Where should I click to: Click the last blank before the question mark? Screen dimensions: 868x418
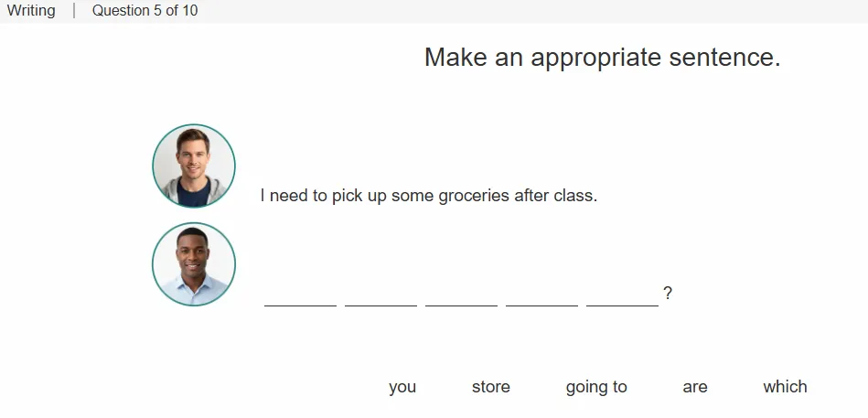(622, 299)
